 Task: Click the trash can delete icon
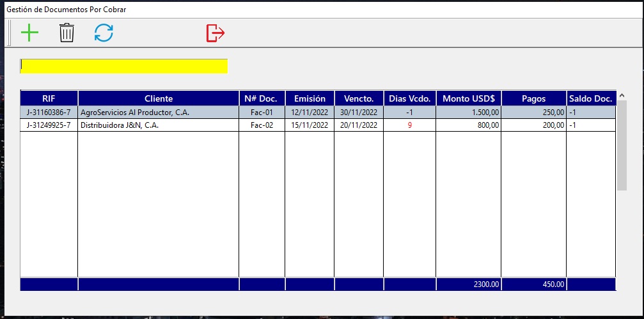[x=67, y=33]
